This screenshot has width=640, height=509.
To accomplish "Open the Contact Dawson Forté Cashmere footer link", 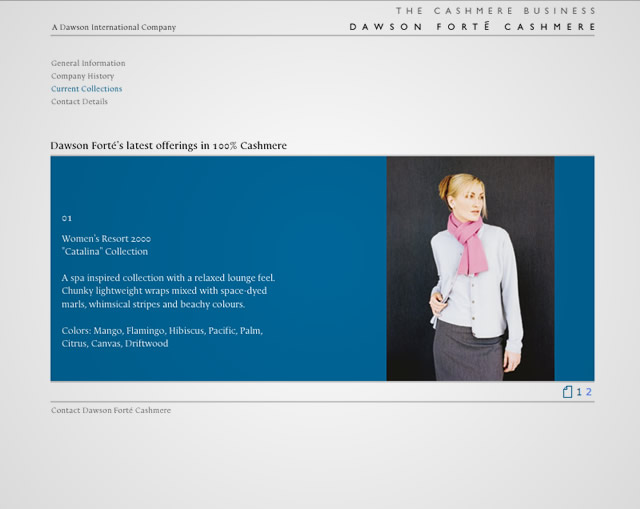I will [111, 410].
